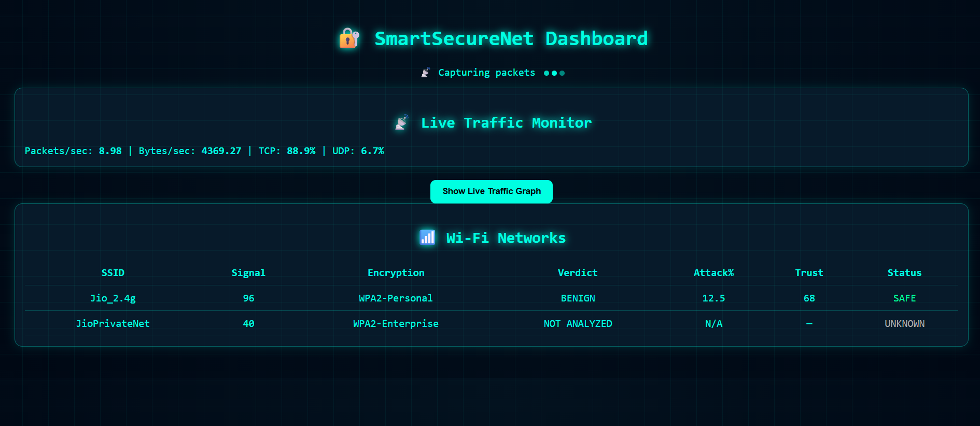The width and height of the screenshot is (980, 426).
Task: Click the Bytes/sec value 4369.27
Action: tap(221, 151)
